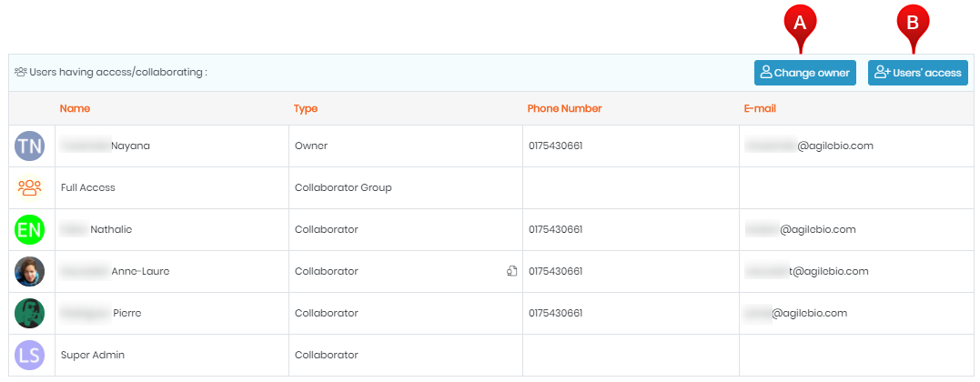Click the TN avatar for Nayana
The width and height of the screenshot is (980, 382).
pos(29,146)
